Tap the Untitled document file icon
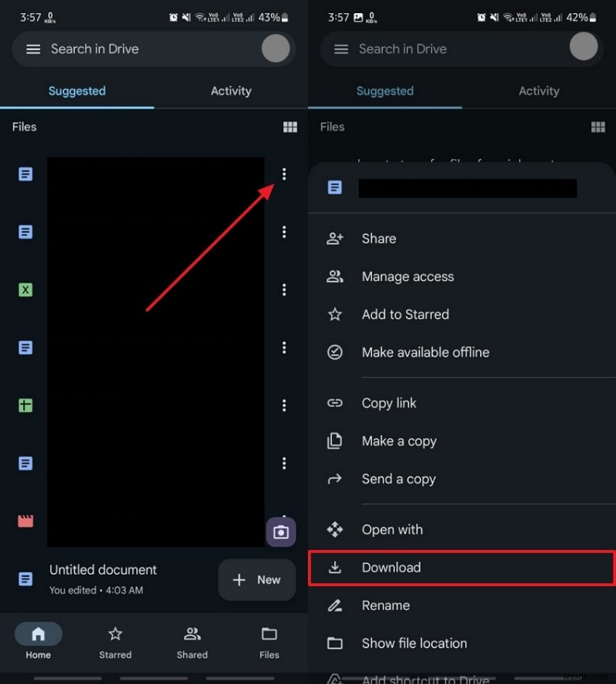616x684 pixels. click(x=25, y=579)
